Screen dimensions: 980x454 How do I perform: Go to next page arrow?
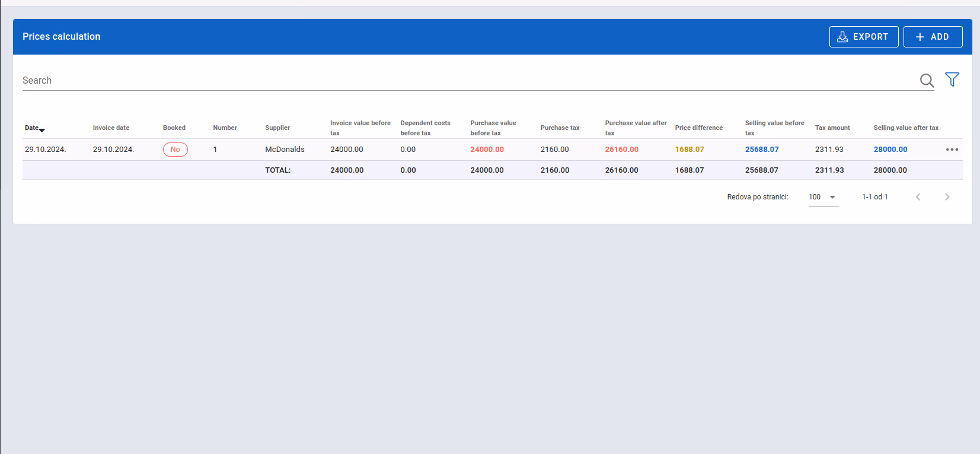(947, 197)
